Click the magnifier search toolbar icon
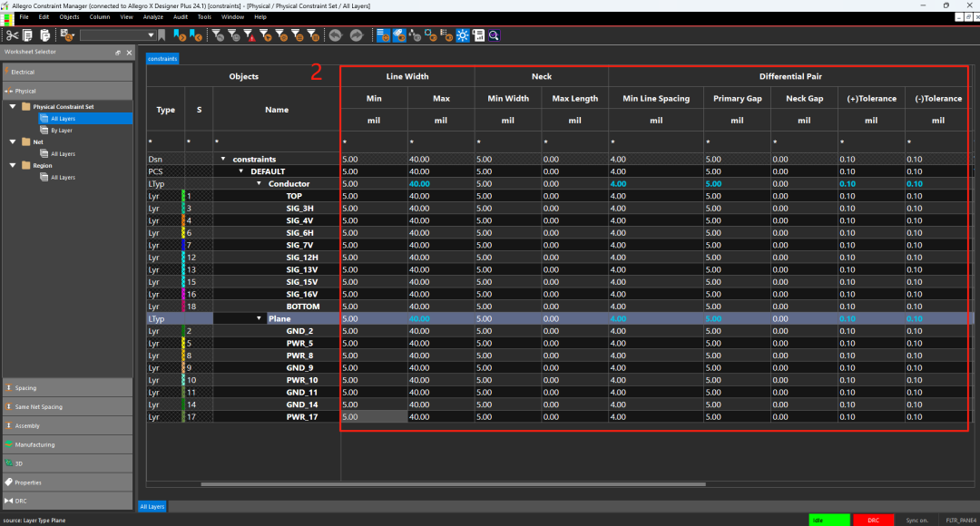 click(x=494, y=35)
